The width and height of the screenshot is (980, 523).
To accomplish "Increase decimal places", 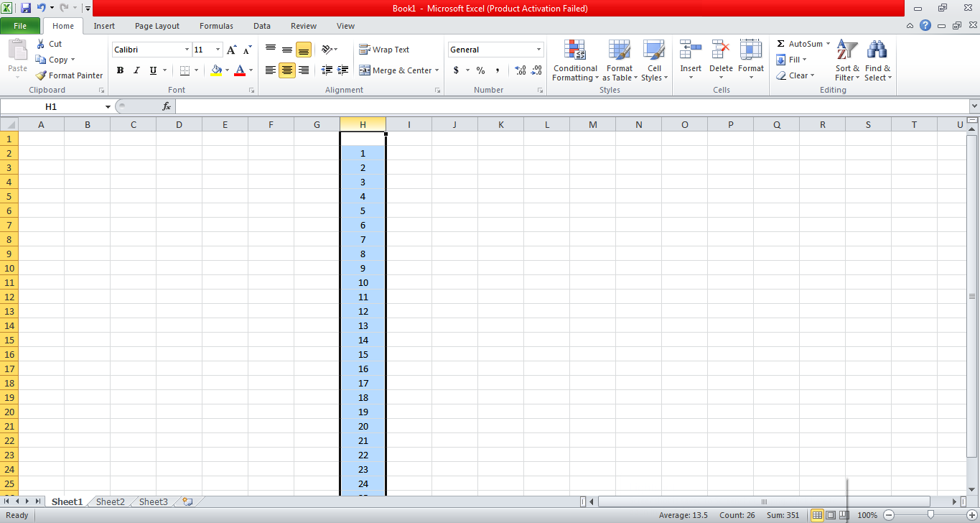I will coord(521,70).
